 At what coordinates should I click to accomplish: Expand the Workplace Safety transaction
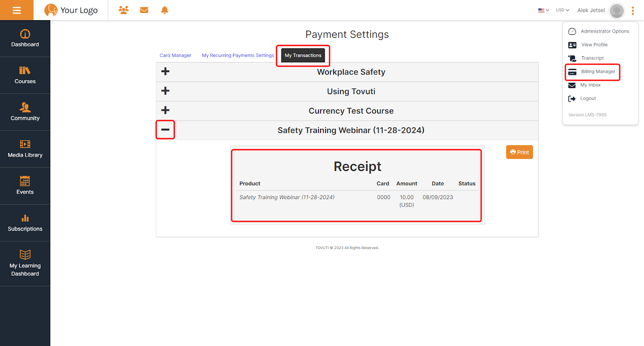(x=165, y=71)
